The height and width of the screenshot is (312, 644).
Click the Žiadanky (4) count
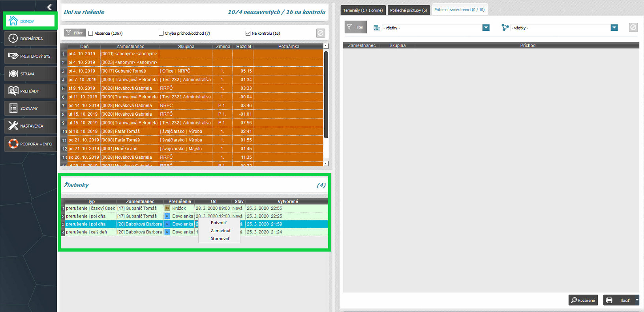[321, 185]
